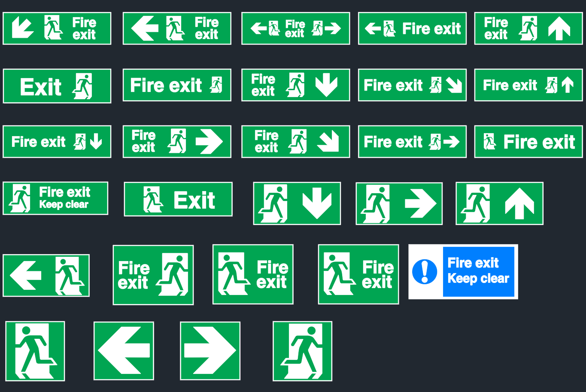The height and width of the screenshot is (392, 586).
Task: Select the two-line Fire exit sign with down arrow
Action: [x=296, y=85]
